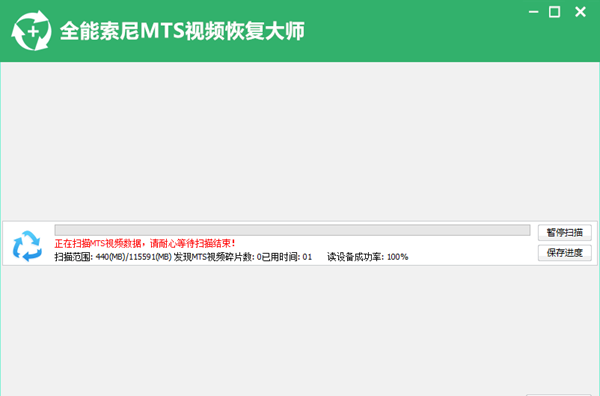The image size is (600, 396).
Task: Click the 发现MTS视频碎片数 count text
Action: (x=217, y=257)
